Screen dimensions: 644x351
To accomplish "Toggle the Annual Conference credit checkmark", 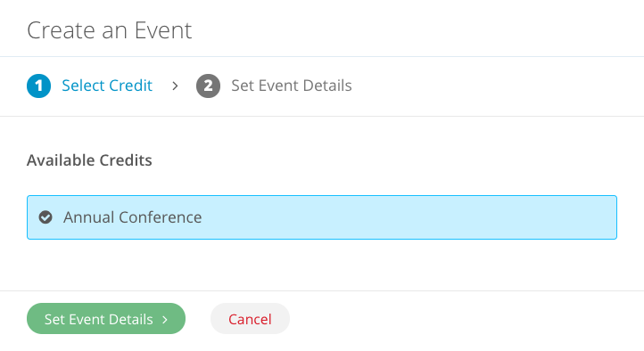I will [45, 217].
